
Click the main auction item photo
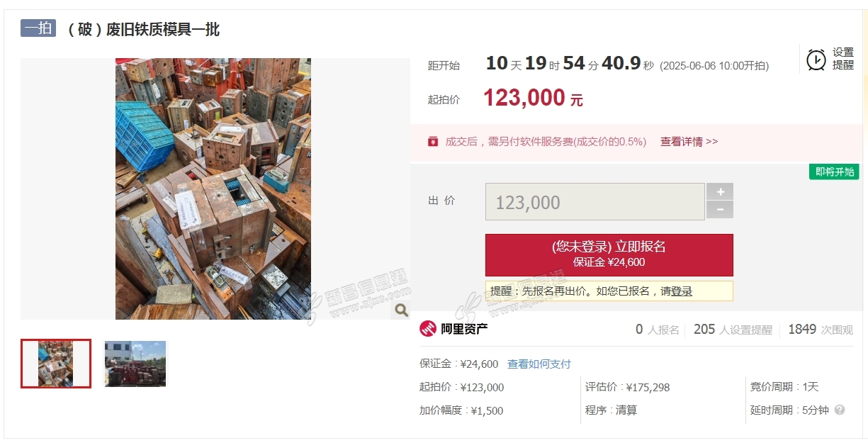(x=213, y=189)
